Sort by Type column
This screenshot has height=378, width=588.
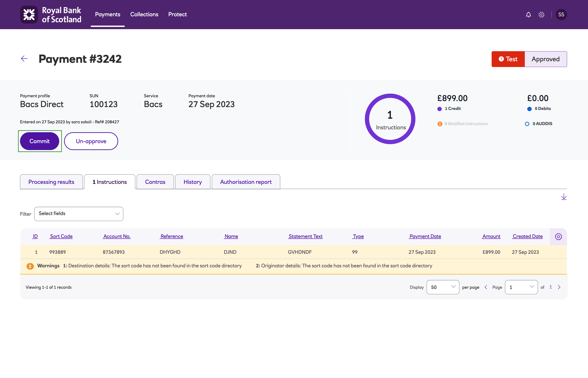(x=358, y=236)
